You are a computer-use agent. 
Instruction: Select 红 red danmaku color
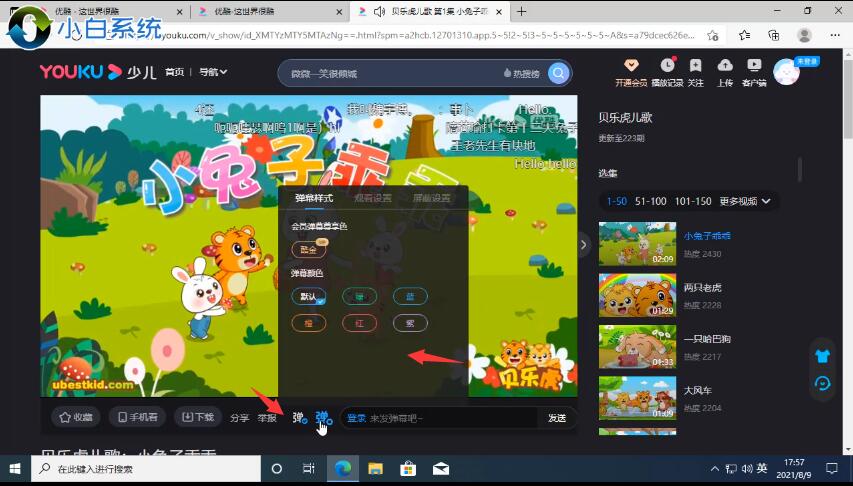tap(360, 323)
